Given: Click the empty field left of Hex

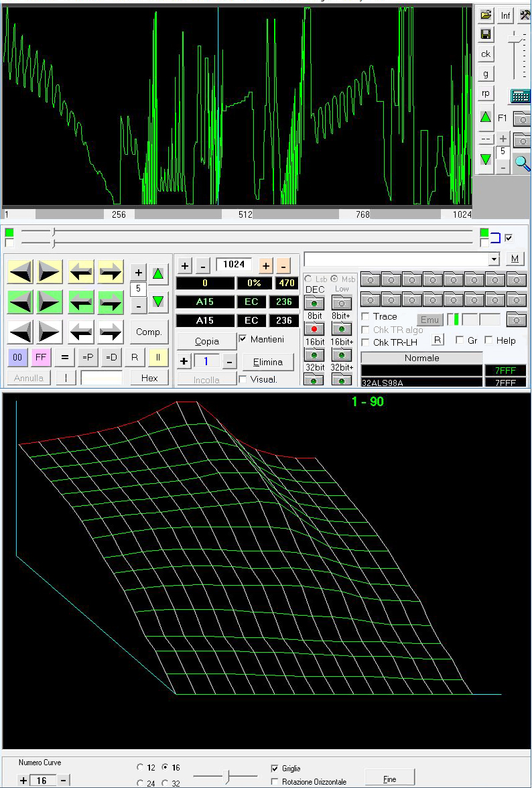Looking at the screenshot, I should (101, 378).
